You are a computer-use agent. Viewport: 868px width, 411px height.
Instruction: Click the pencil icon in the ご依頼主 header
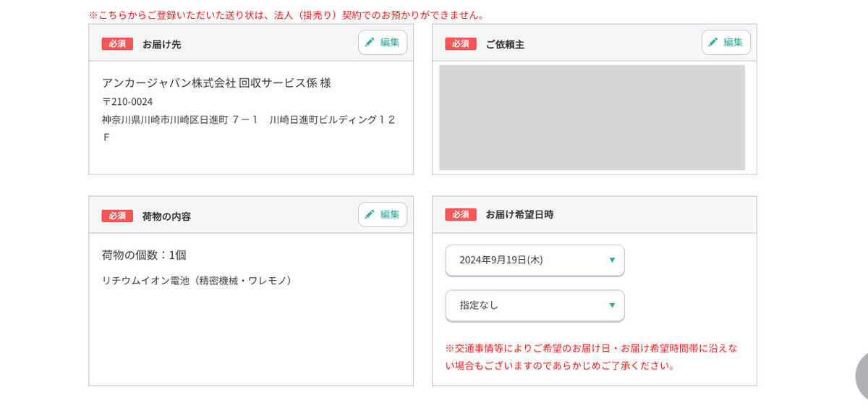pyautogui.click(x=713, y=43)
